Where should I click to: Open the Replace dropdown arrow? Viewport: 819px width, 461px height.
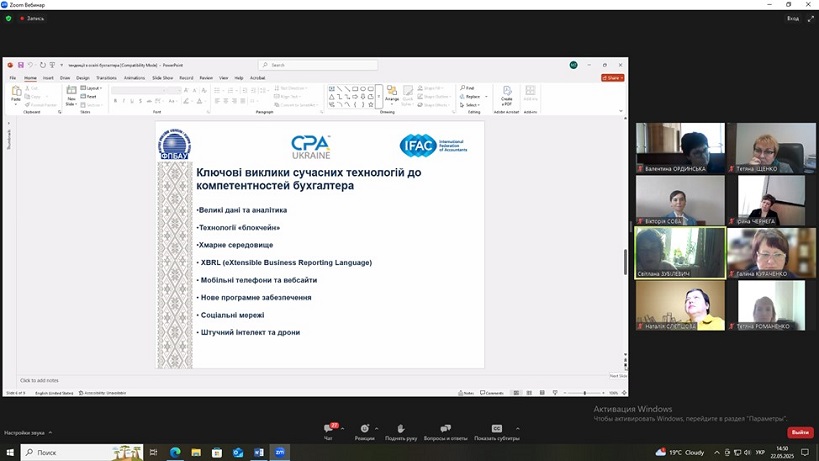486,97
